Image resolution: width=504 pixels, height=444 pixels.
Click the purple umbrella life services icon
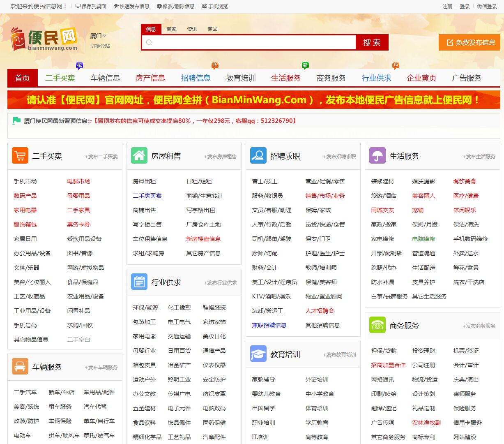point(377,156)
